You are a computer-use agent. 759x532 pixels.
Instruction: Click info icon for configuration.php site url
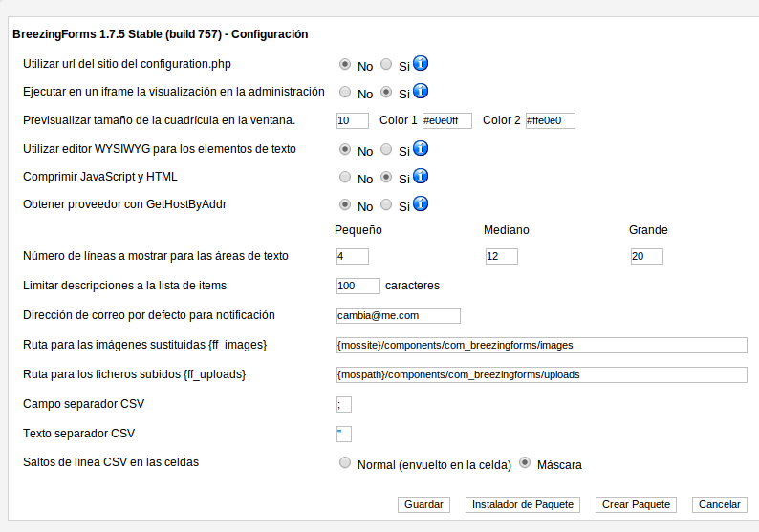(421, 63)
